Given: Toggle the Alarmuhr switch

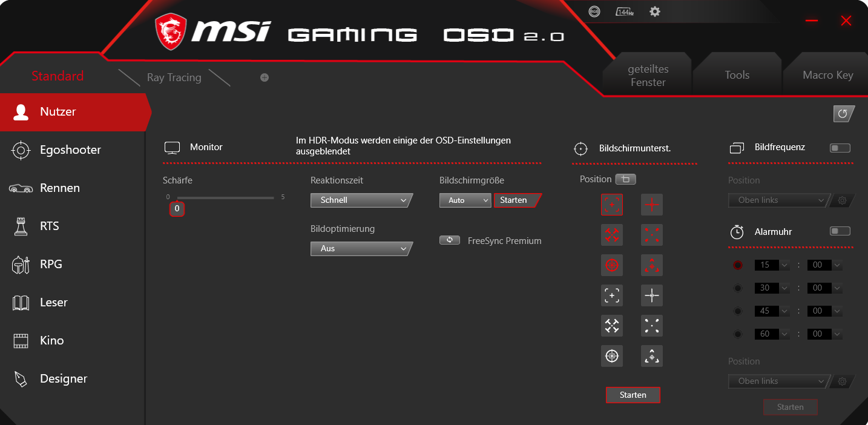Looking at the screenshot, I should click(x=840, y=231).
